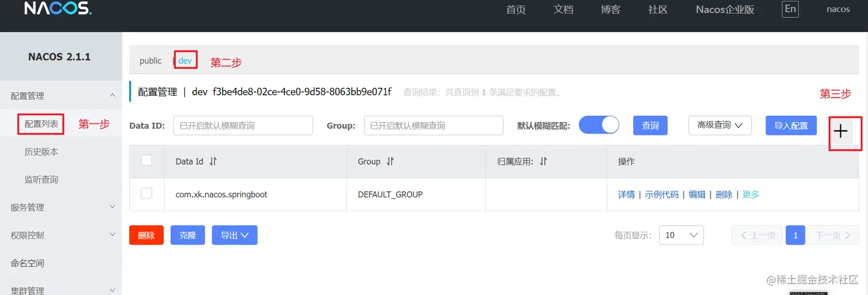Open 文档 in top navigation

coord(563,10)
